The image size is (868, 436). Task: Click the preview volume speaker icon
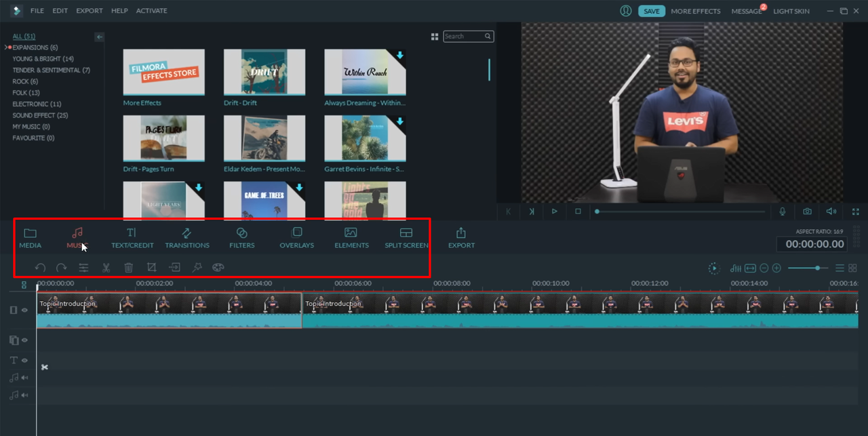pos(831,212)
